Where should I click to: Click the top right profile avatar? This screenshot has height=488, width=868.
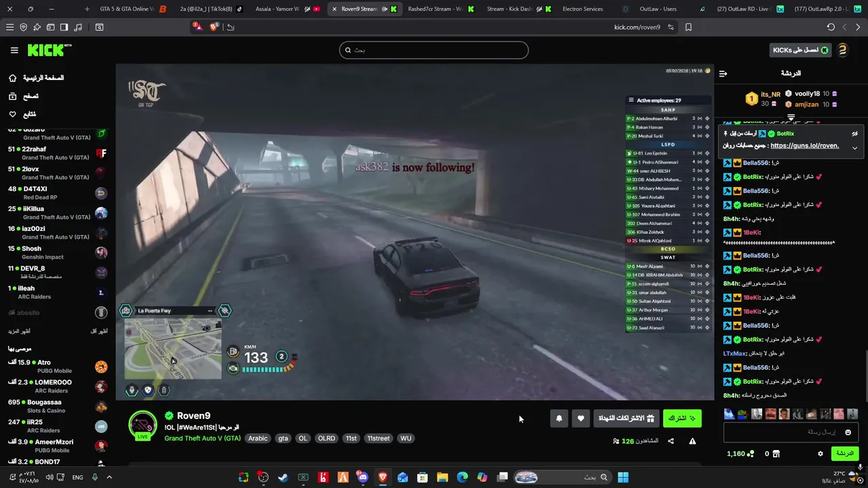coord(842,50)
